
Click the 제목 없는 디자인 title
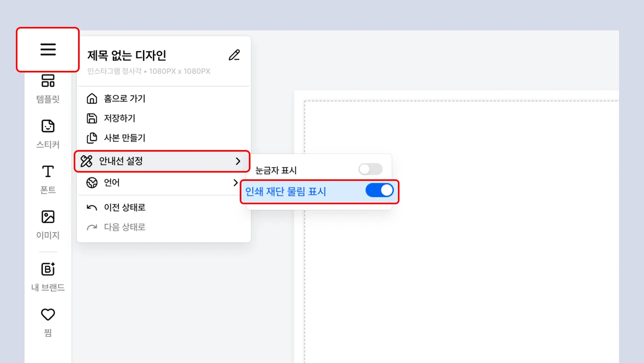click(126, 55)
